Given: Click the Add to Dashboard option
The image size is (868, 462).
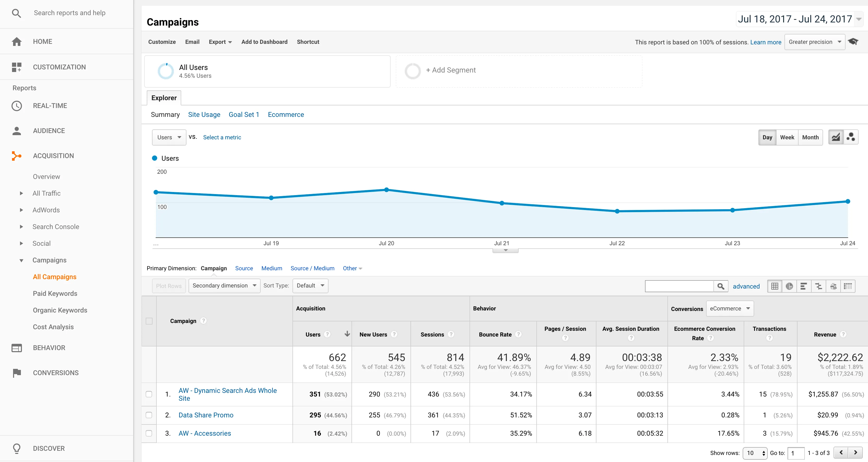Looking at the screenshot, I should [x=264, y=42].
